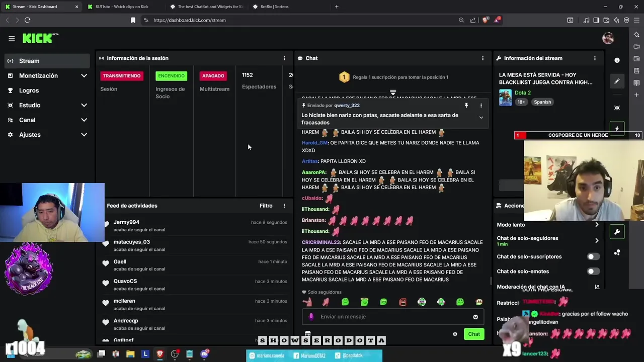Screen dimensions: 644x362
Task: Click the clip capture icon in the right toolbar
Action: coord(617,108)
